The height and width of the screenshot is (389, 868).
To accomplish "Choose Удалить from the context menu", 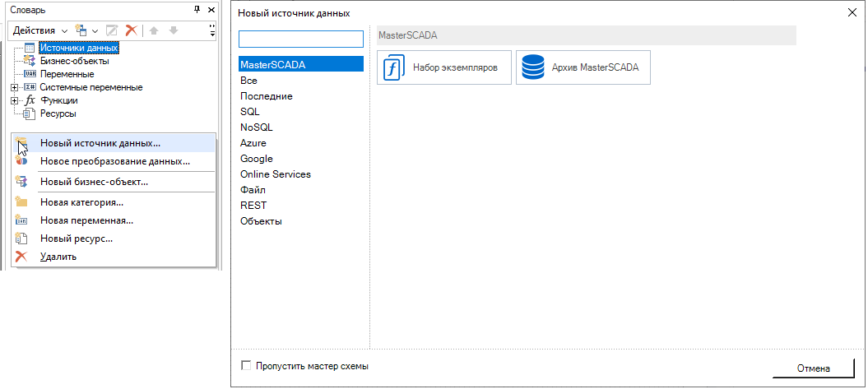I will 114,257.
